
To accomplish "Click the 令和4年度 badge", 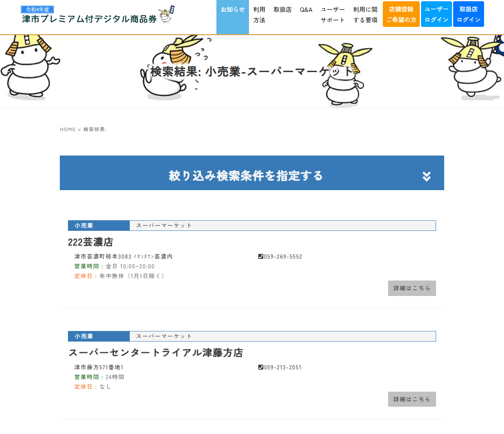I will [37, 9].
